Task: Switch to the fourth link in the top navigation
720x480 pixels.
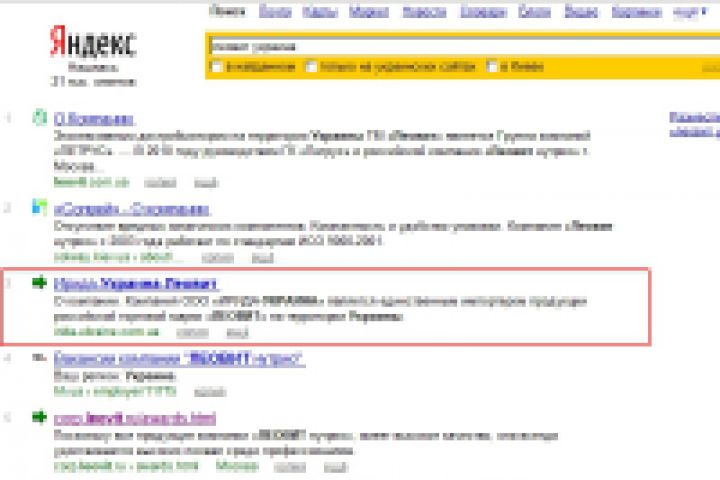Action: point(369,11)
